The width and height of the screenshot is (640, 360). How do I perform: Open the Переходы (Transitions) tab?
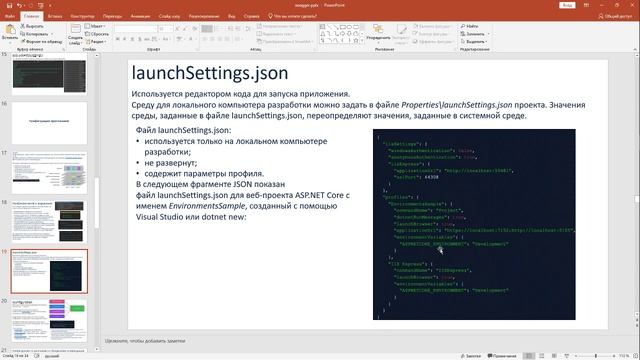click(112, 16)
